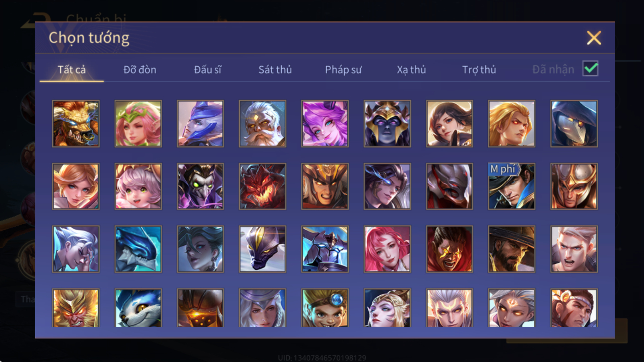Viewport: 644px width, 362px height.
Task: Pick the boy with blue goggles hero
Action: pos(325,308)
